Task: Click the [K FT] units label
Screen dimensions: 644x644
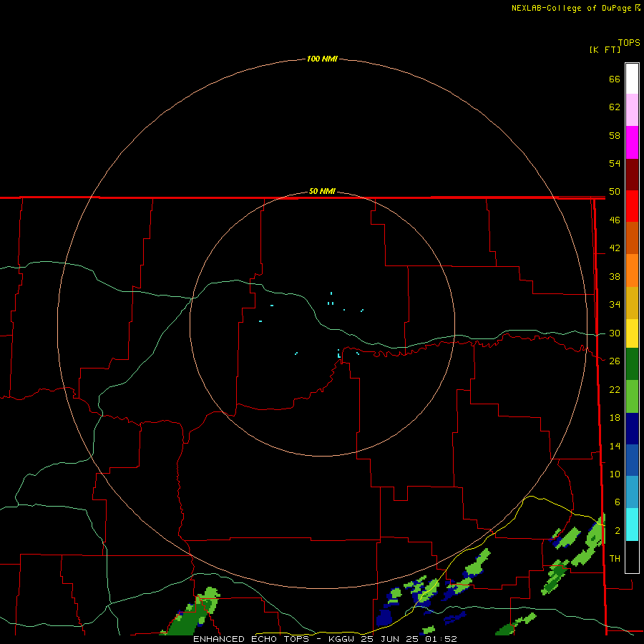Action: coord(605,49)
